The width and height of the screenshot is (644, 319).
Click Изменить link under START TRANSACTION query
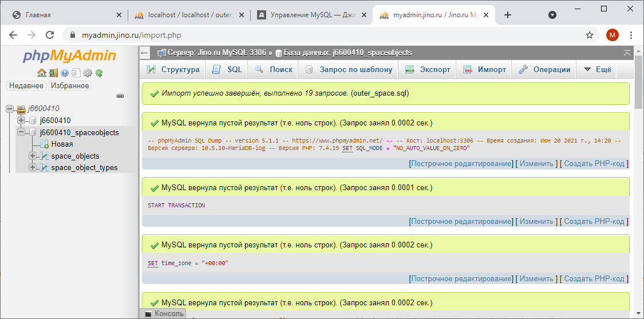536,222
